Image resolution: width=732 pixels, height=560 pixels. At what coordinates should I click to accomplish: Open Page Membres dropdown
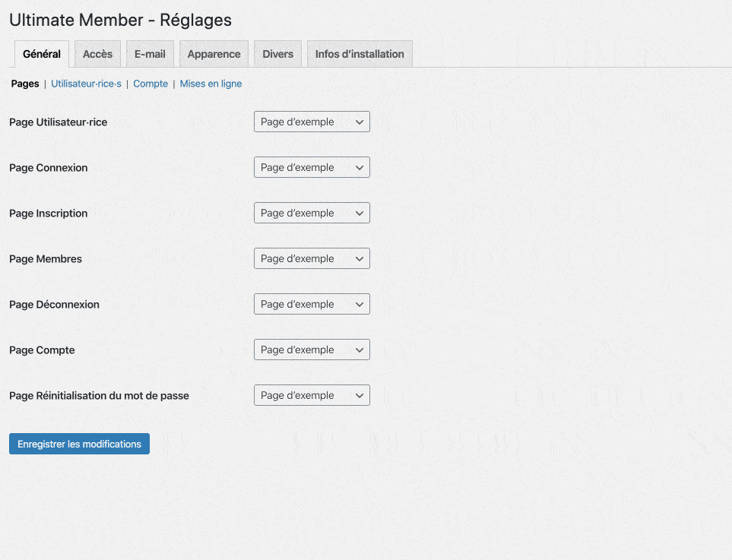coord(312,258)
